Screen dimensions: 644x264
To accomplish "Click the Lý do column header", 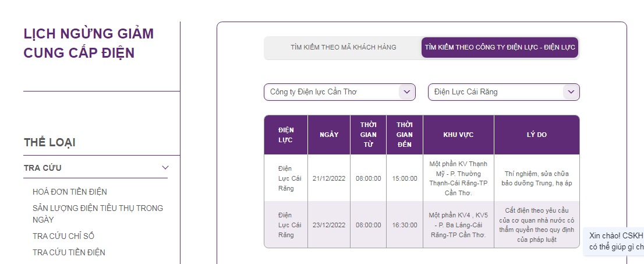I will (x=536, y=135).
